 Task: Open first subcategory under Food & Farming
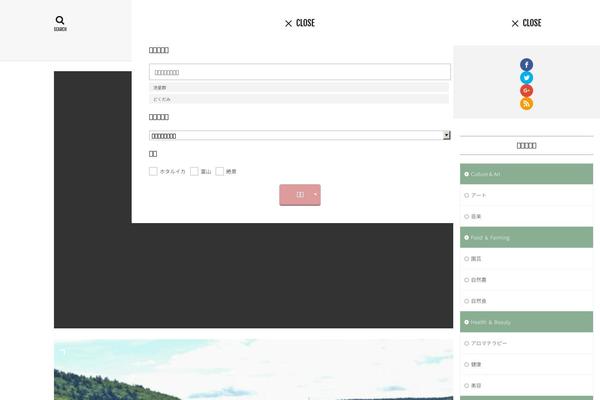tap(526, 259)
